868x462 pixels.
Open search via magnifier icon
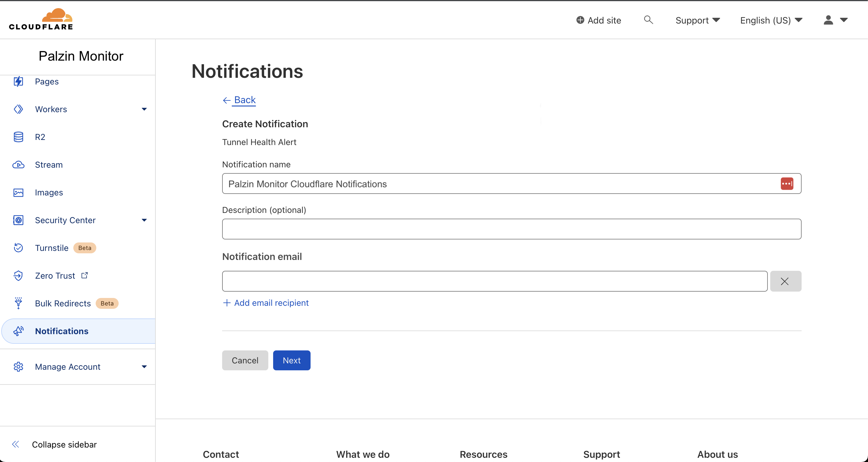tap(648, 20)
